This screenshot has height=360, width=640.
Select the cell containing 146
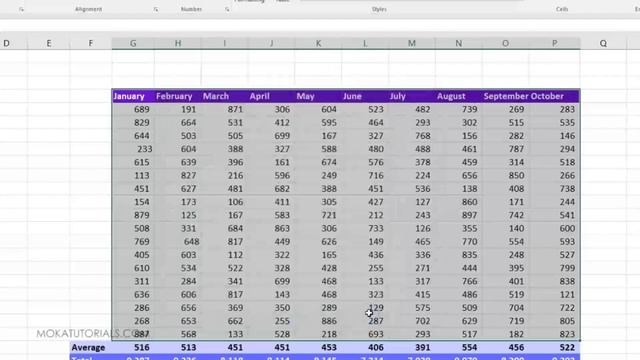tap(554, 136)
